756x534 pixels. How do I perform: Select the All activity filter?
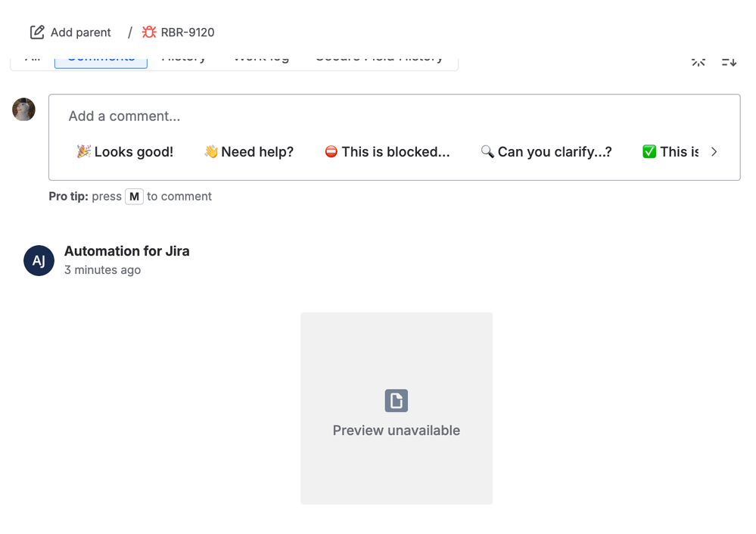(32, 57)
